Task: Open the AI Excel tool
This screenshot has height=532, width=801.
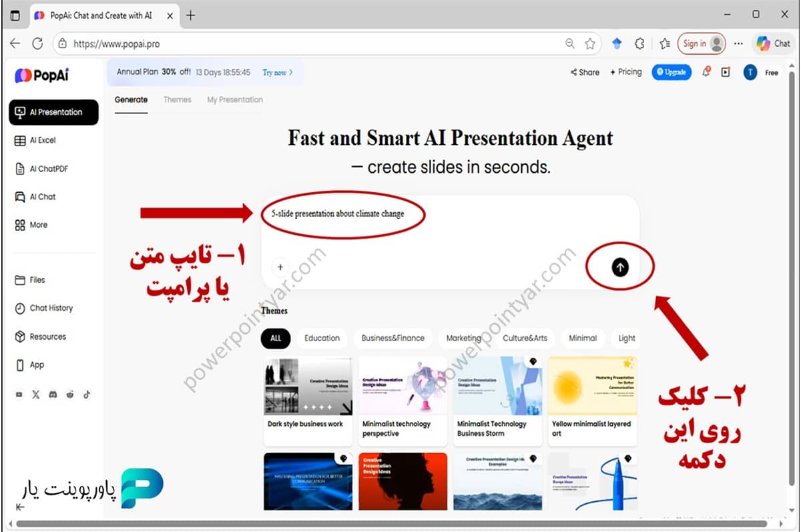Action: (40, 140)
